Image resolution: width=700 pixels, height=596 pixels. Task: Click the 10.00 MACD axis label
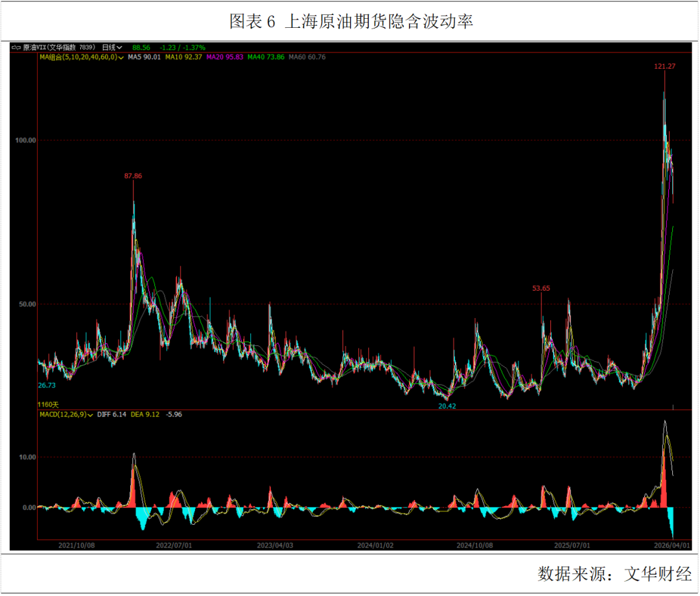[x=27, y=457]
